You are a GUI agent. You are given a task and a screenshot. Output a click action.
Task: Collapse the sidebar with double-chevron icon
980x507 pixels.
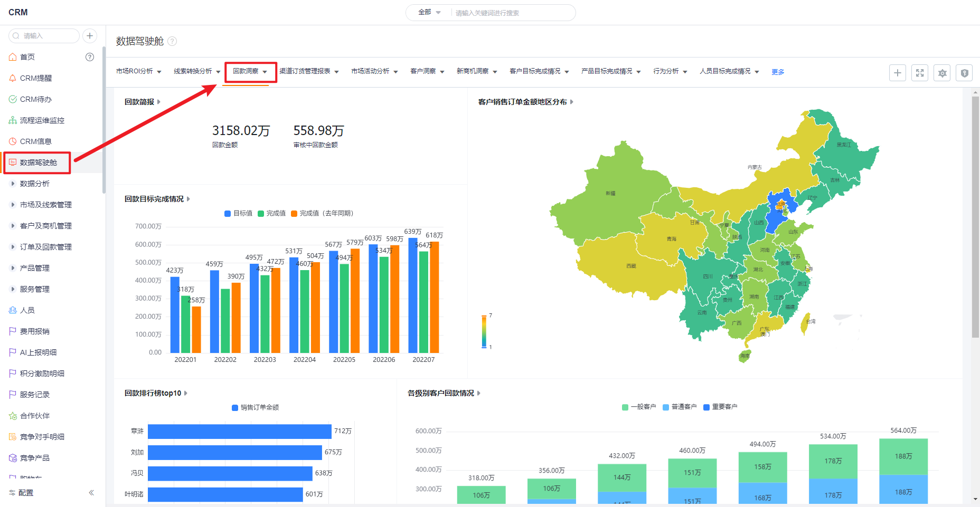pos(91,493)
